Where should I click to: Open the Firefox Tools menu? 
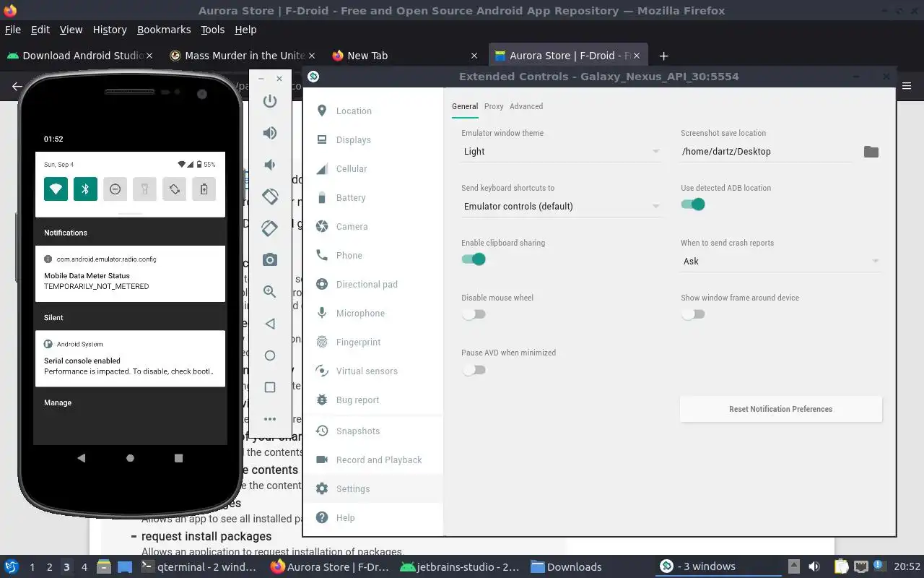click(x=212, y=30)
